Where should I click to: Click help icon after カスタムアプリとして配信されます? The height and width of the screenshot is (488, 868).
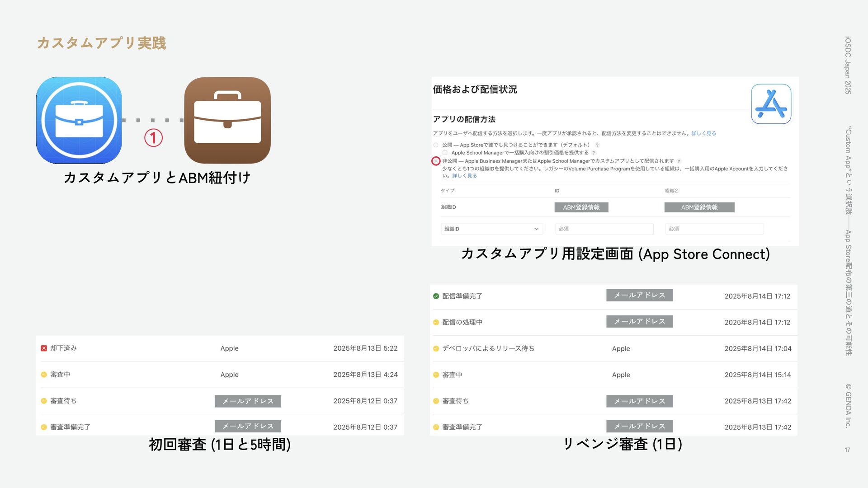(679, 161)
